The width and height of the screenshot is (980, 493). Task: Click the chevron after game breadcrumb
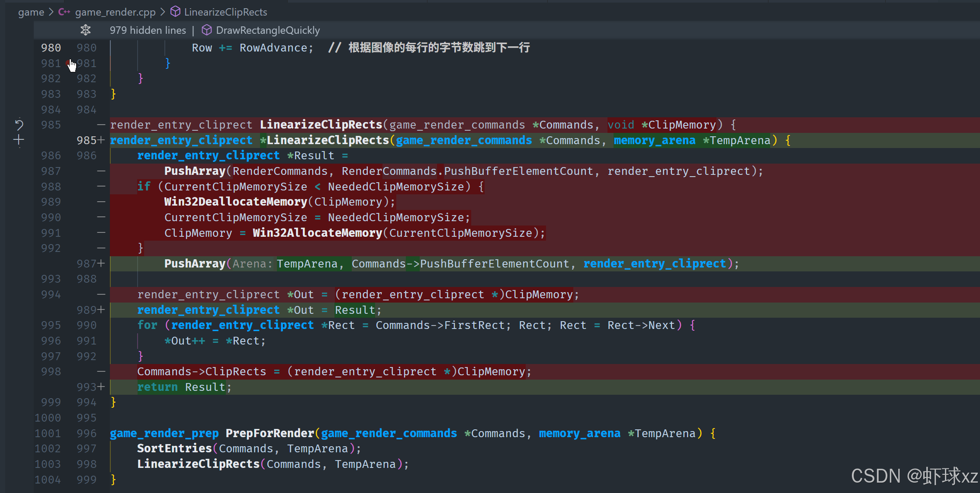51,12
